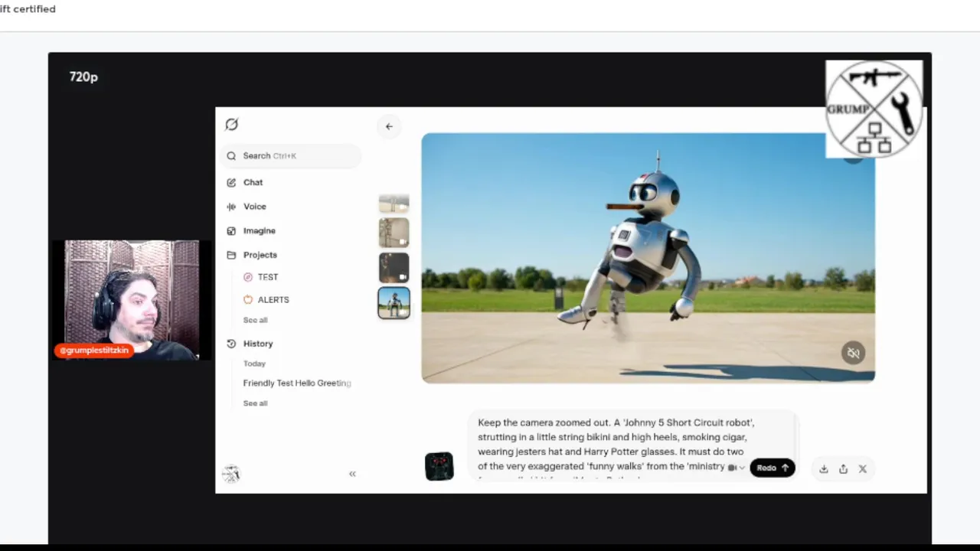The height and width of the screenshot is (551, 980).
Task: Click the @grumplestiltzkin name tag
Action: [94, 350]
